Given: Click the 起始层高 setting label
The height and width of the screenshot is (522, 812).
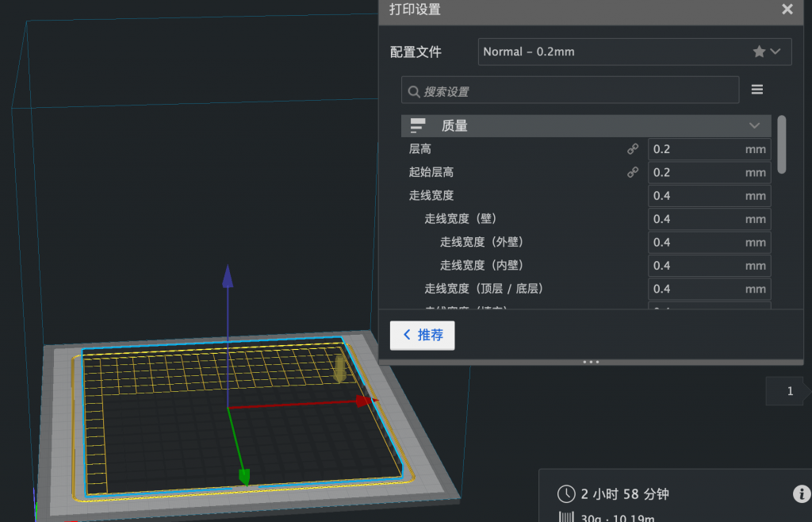Looking at the screenshot, I should tap(431, 172).
